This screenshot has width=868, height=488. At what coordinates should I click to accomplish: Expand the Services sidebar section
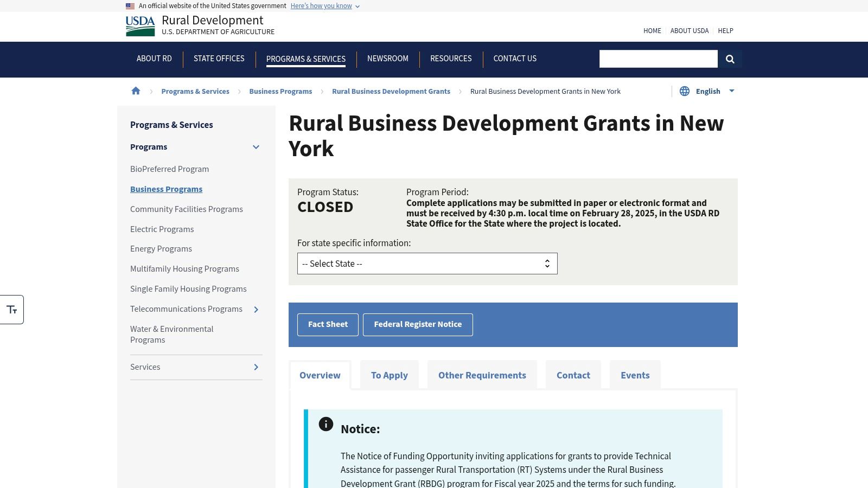pos(256,367)
